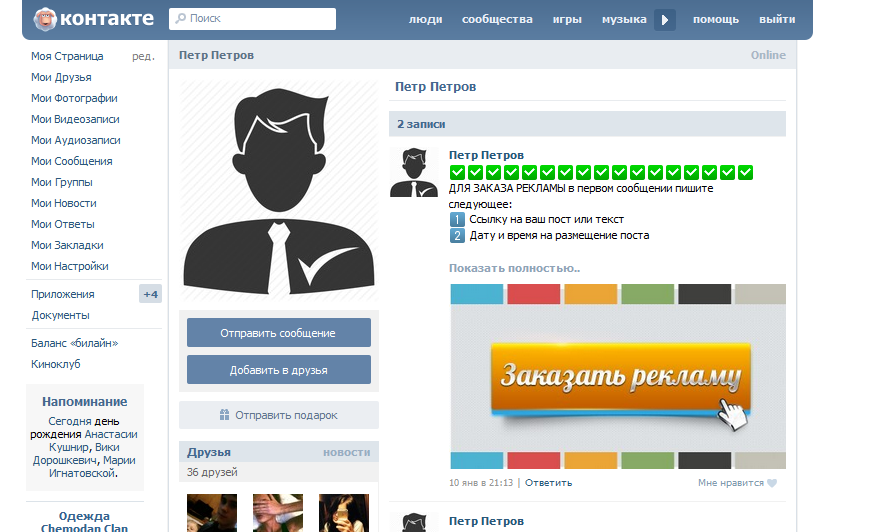Click Отправить подарок gift button
Screen dimensions: 885x532
click(279, 415)
